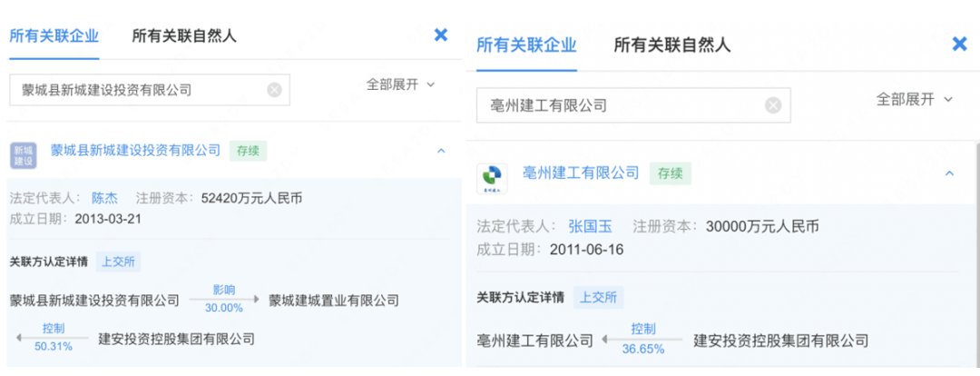Image resolution: width=980 pixels, height=376 pixels.
Task: Close the right panel with X icon
Action: (x=959, y=44)
